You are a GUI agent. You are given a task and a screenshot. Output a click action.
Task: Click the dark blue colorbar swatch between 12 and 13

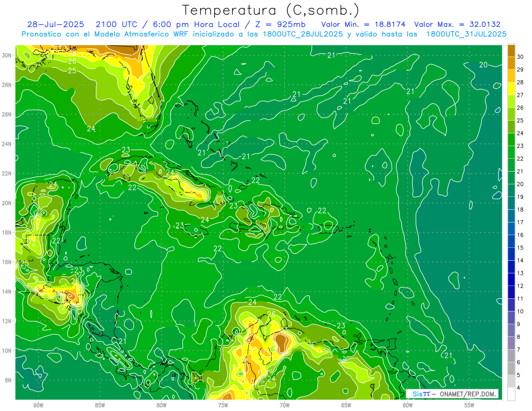[x=511, y=279]
